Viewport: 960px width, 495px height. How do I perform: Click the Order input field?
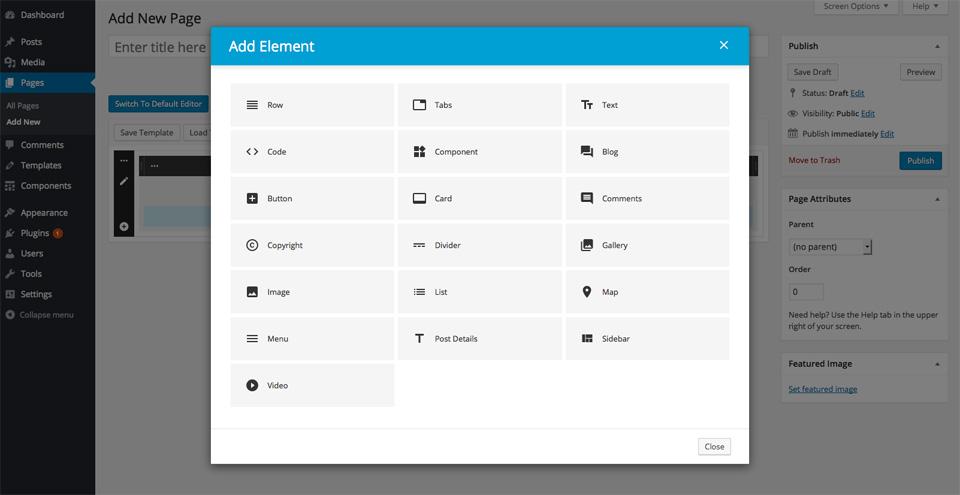click(x=806, y=292)
